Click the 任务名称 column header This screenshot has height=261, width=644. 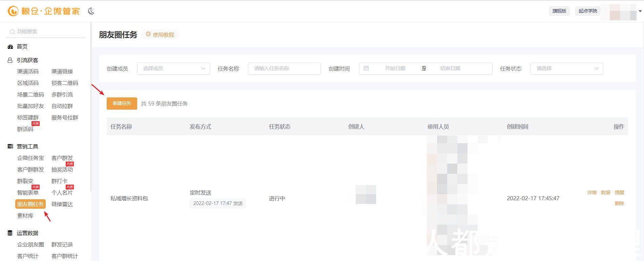point(121,127)
